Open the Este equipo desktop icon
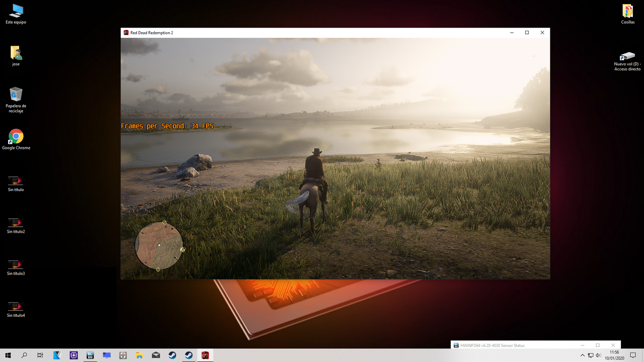Image resolution: width=644 pixels, height=362 pixels. point(16,14)
